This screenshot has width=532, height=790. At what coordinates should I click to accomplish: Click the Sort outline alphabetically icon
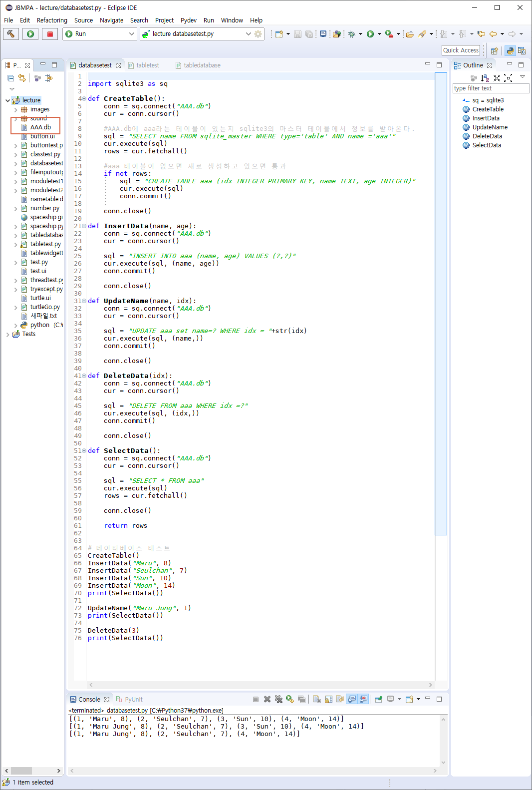(x=485, y=78)
